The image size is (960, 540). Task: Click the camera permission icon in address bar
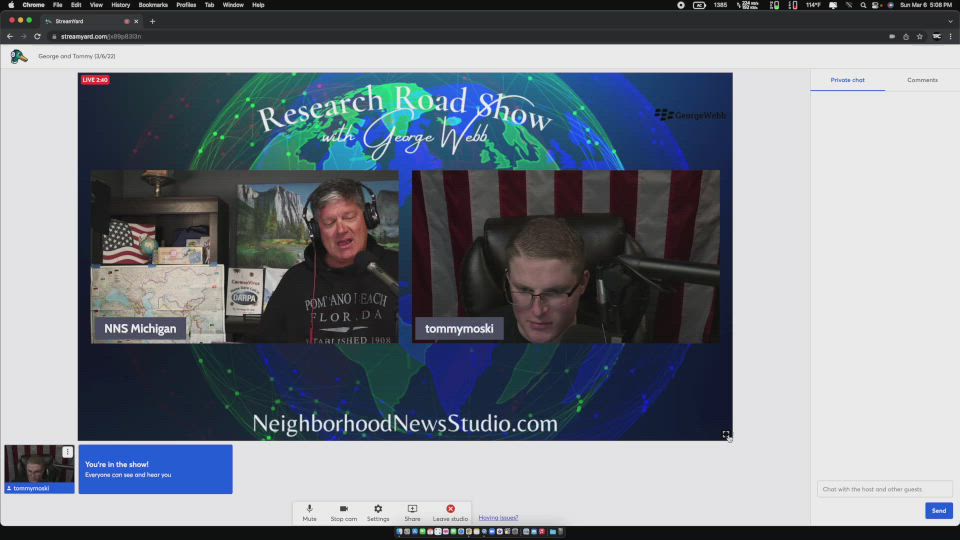[x=891, y=36]
